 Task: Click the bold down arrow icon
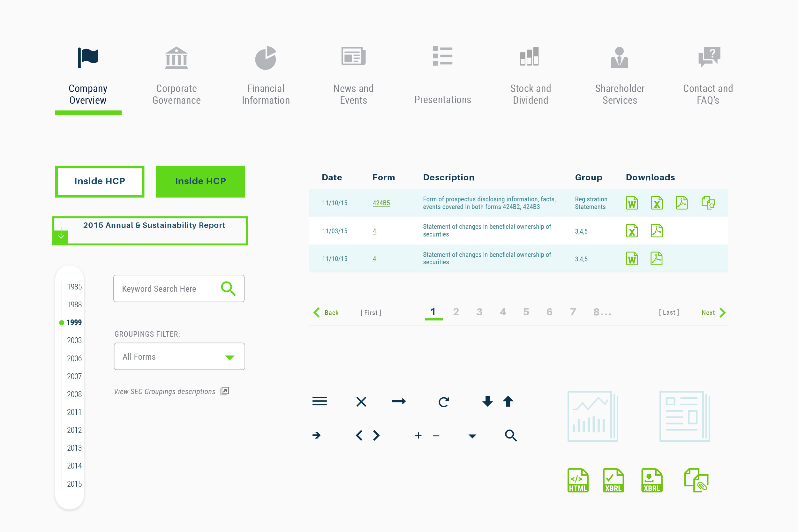coord(487,401)
